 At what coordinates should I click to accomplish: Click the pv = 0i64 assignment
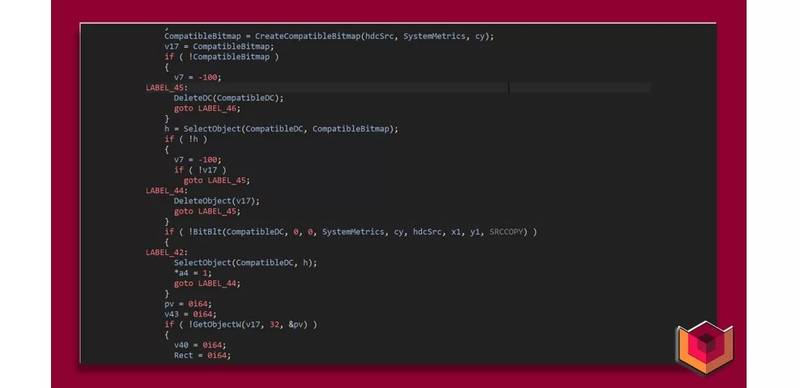188,304
